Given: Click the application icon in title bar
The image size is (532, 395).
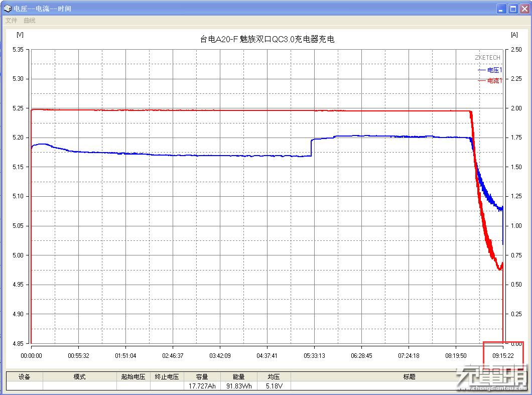Looking at the screenshot, I should pos(8,9).
